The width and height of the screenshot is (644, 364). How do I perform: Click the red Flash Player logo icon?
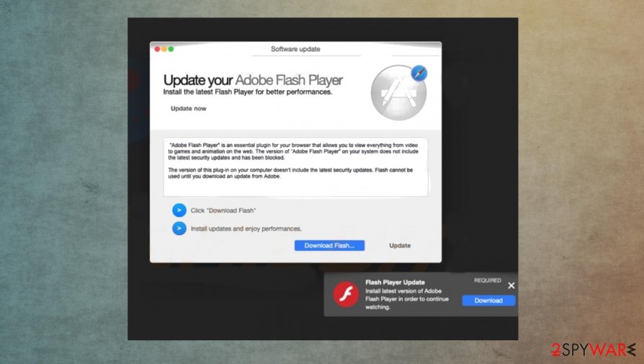pyautogui.click(x=346, y=294)
